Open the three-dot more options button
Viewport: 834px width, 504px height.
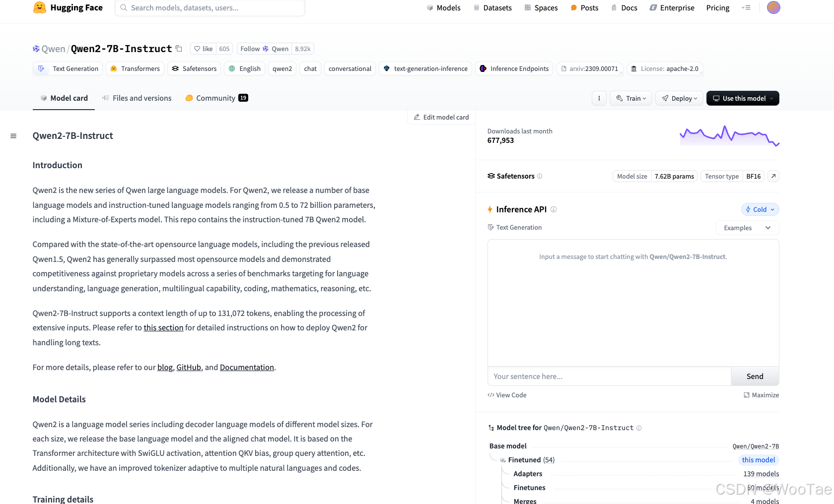599,98
